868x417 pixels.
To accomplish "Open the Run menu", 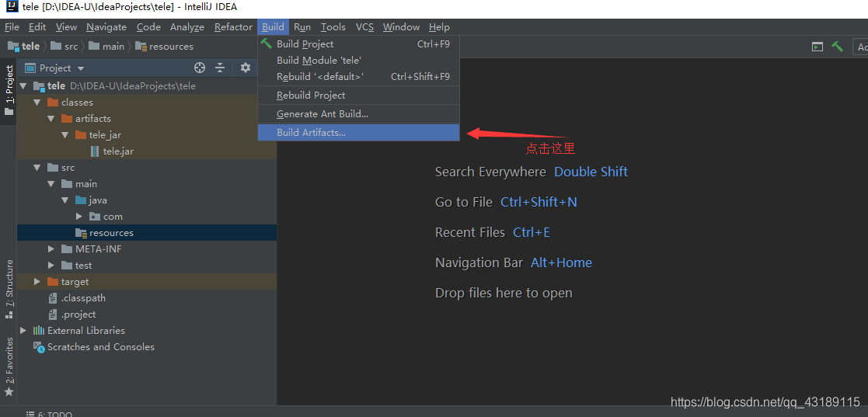I will (302, 26).
